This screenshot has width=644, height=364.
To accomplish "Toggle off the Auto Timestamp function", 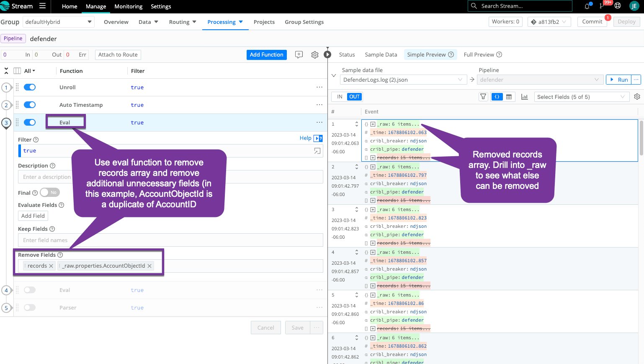I will pos(30,105).
